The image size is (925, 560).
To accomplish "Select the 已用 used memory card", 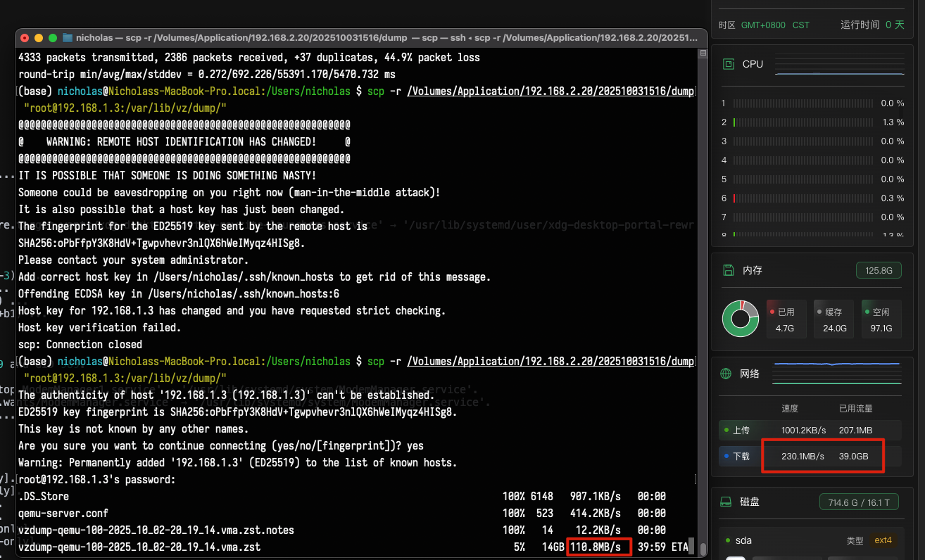I will tap(786, 319).
